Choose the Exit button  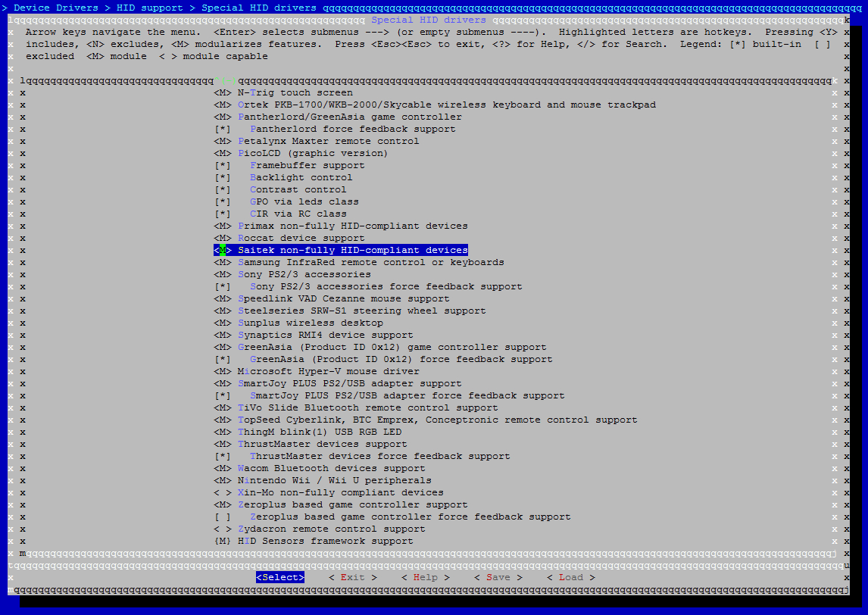coord(353,577)
